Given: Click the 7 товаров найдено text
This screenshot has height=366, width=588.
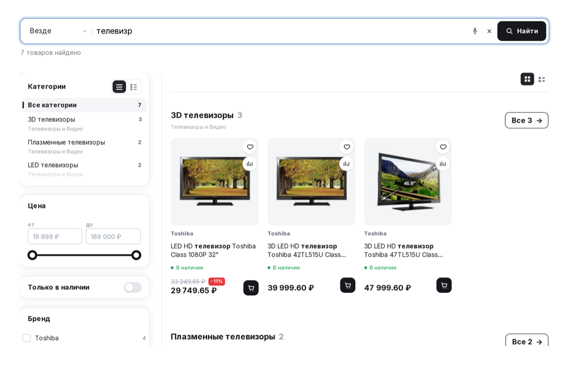Looking at the screenshot, I should 50,52.
